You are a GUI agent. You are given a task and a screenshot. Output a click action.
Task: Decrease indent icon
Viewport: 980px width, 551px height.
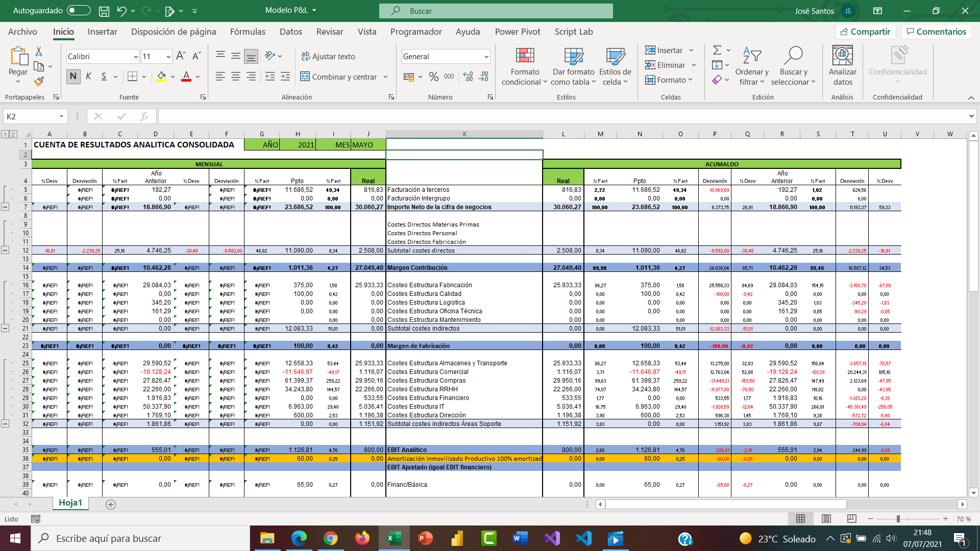tap(270, 77)
